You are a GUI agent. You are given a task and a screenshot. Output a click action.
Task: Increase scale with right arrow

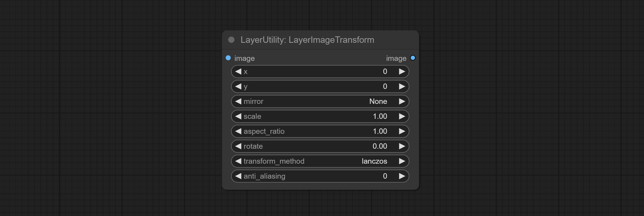402,116
